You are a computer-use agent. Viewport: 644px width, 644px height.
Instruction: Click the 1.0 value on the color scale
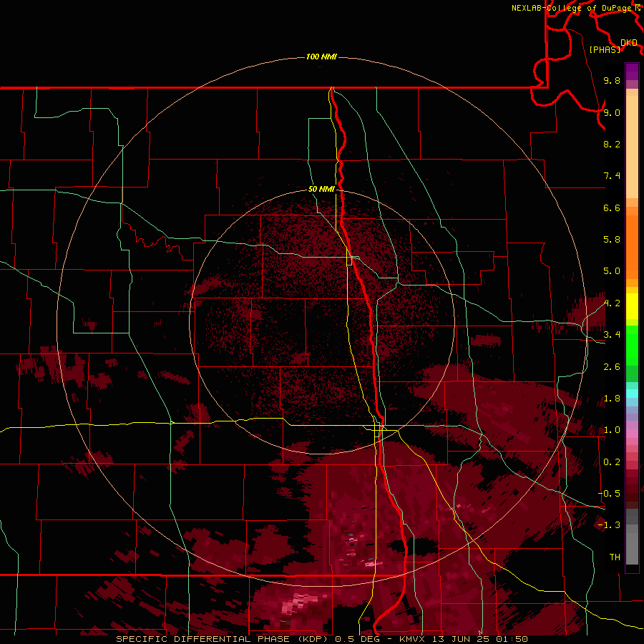[x=612, y=430]
